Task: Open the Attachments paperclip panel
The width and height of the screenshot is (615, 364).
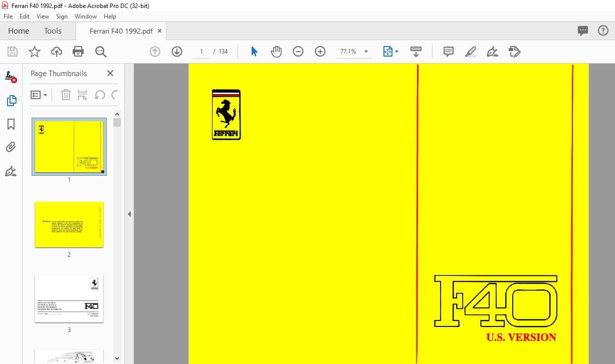Action: [x=11, y=147]
